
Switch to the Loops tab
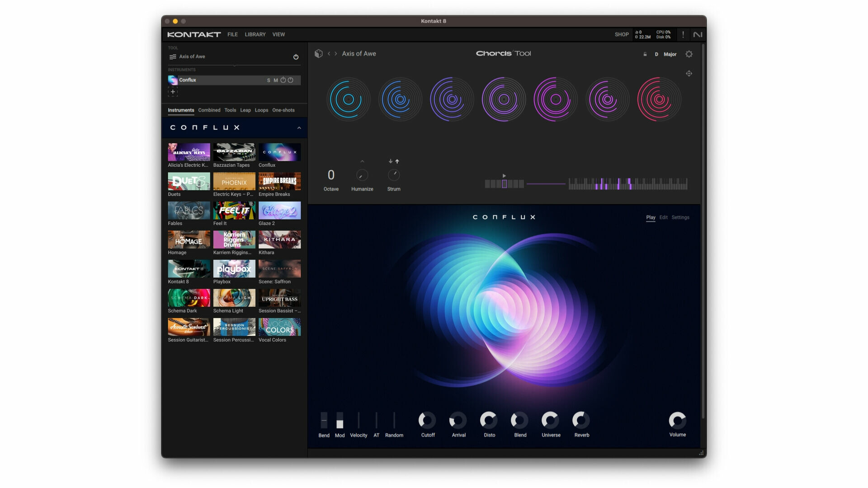[x=261, y=110]
